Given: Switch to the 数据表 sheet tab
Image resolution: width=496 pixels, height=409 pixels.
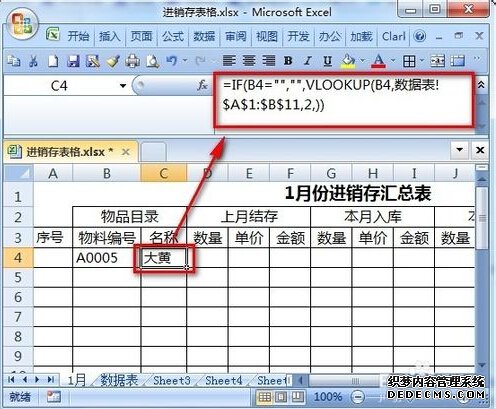Looking at the screenshot, I should click(119, 380).
